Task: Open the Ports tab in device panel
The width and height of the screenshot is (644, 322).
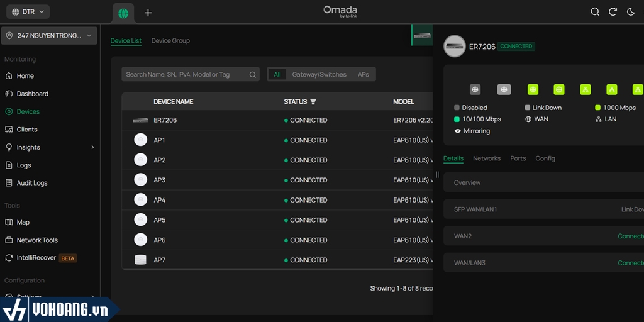Action: tap(518, 158)
